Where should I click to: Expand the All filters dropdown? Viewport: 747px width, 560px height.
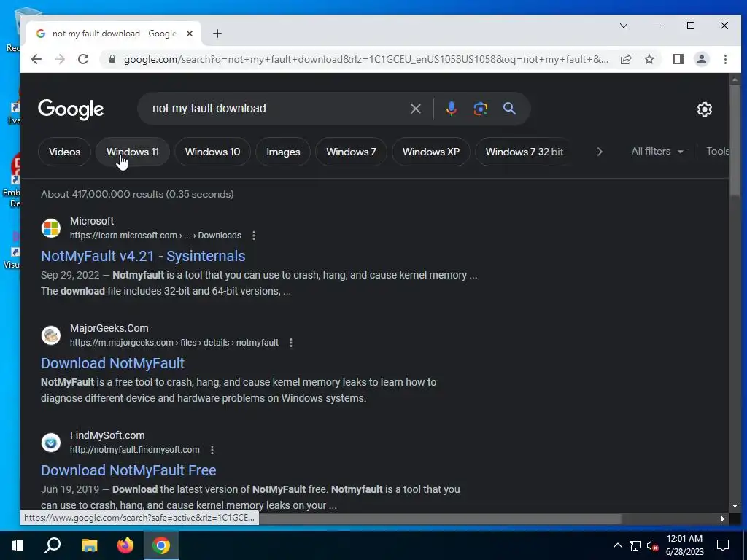coord(657,152)
